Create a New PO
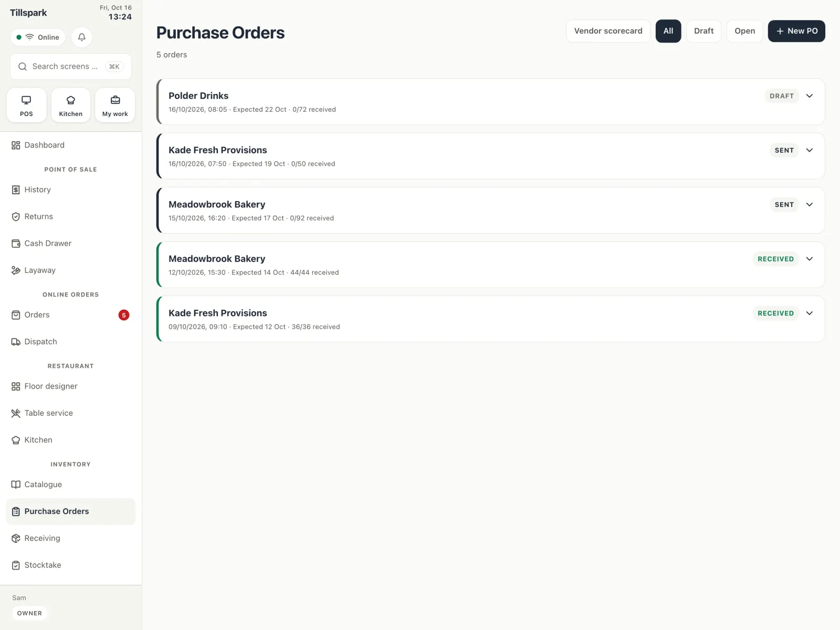 pos(796,31)
